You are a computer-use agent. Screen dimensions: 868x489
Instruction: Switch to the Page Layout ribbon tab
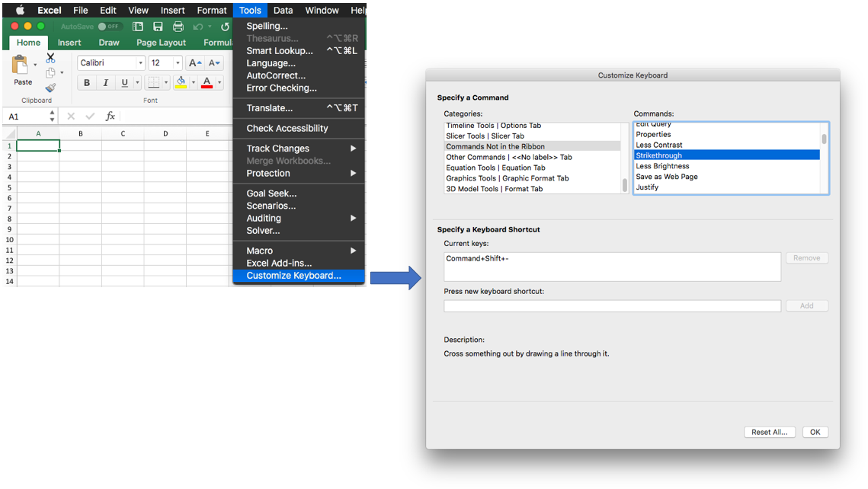tap(161, 43)
